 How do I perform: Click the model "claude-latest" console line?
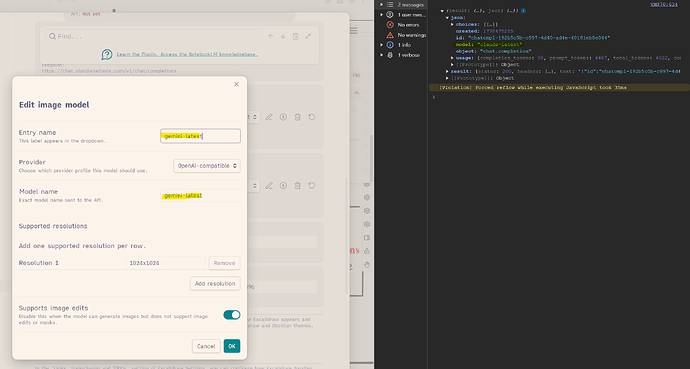pyautogui.click(x=489, y=44)
